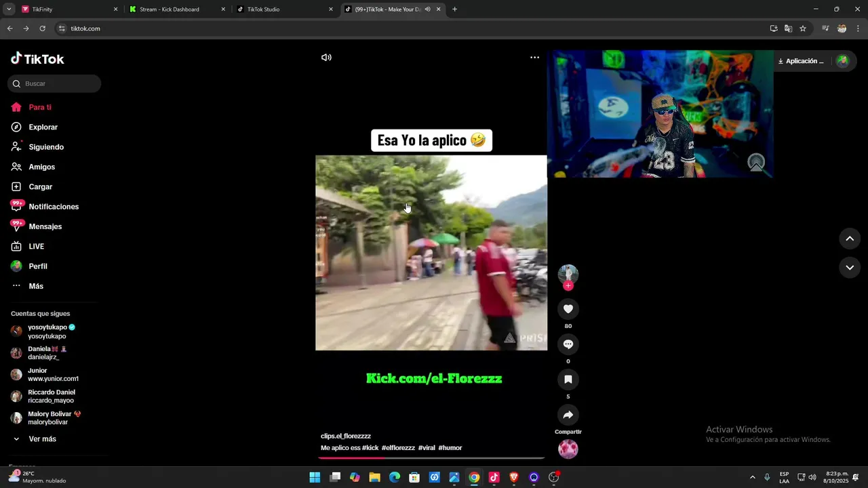Open a new browser tab
This screenshot has height=488, width=868.
(454, 9)
